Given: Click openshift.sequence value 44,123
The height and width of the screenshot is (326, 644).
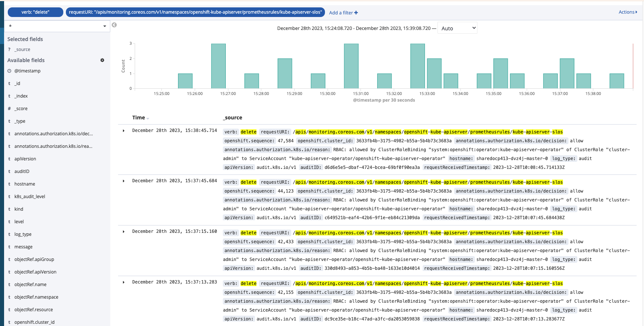Looking at the screenshot, I should [285, 191].
